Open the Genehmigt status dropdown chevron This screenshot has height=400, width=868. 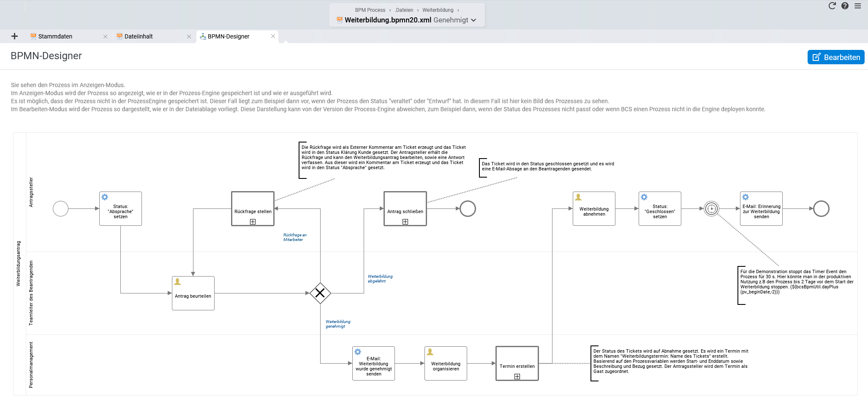click(x=473, y=20)
